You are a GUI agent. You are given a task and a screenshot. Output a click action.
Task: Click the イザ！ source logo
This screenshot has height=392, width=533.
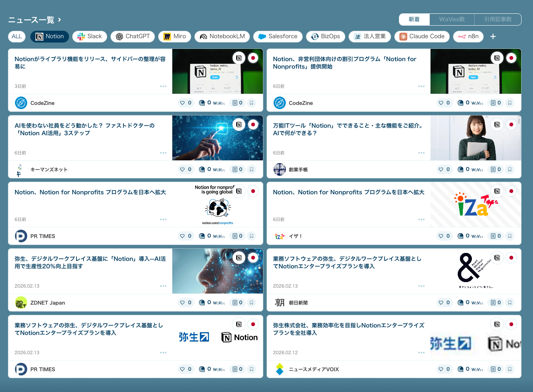click(280, 236)
